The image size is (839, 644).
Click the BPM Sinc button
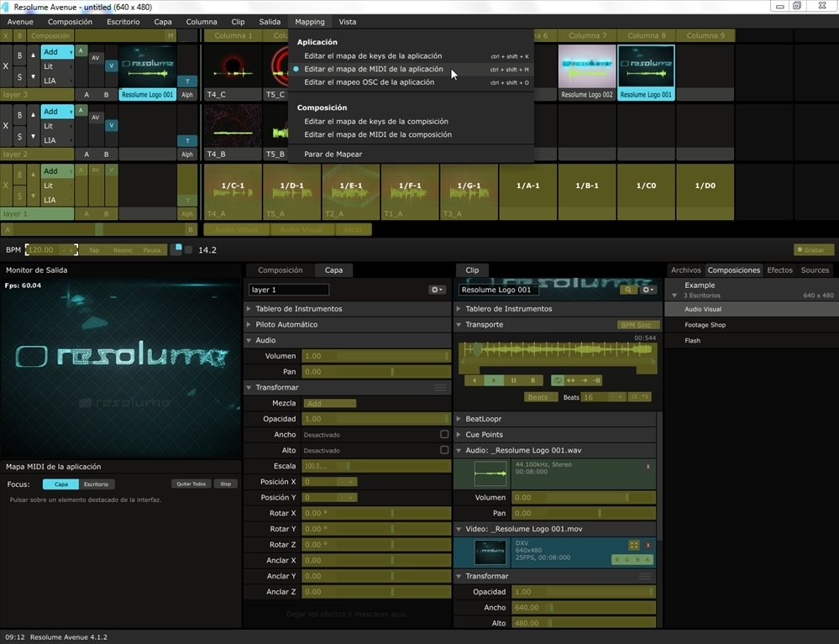point(637,325)
